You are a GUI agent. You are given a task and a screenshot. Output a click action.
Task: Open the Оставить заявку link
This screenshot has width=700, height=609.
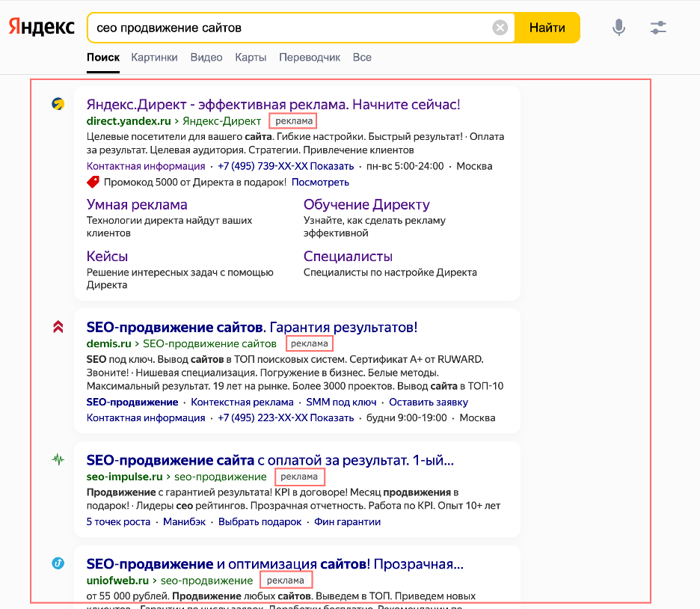[428, 402]
